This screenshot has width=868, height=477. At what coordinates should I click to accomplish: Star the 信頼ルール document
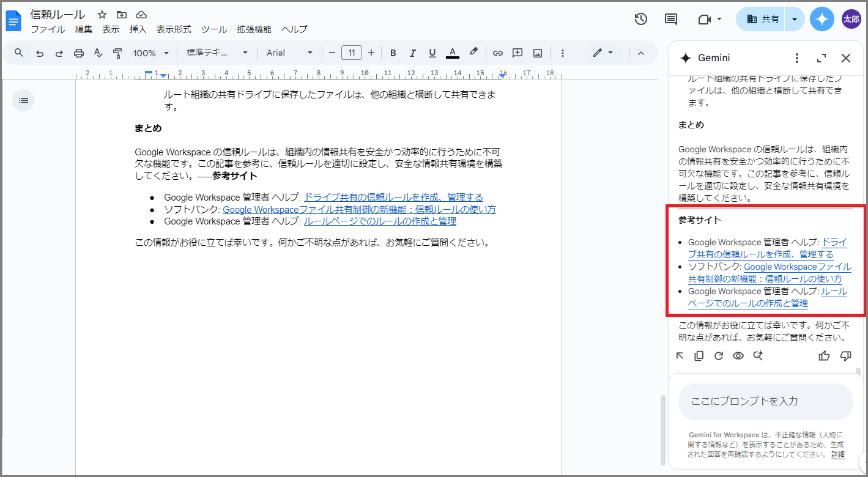(102, 15)
